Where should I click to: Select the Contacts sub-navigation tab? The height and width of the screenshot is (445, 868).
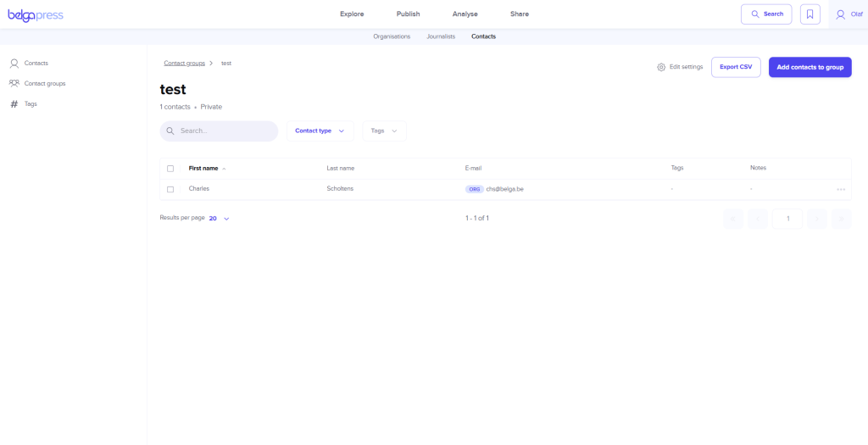coord(484,36)
